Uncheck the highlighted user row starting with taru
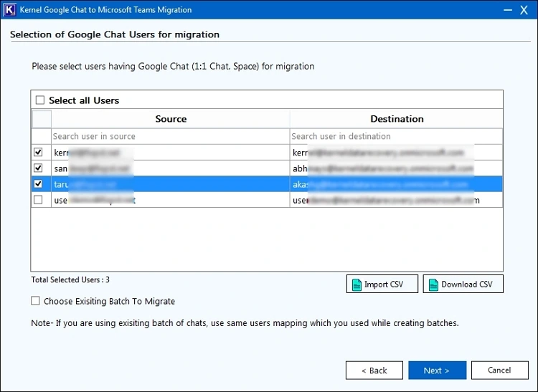Screen dimensions: 538x392 point(38,184)
